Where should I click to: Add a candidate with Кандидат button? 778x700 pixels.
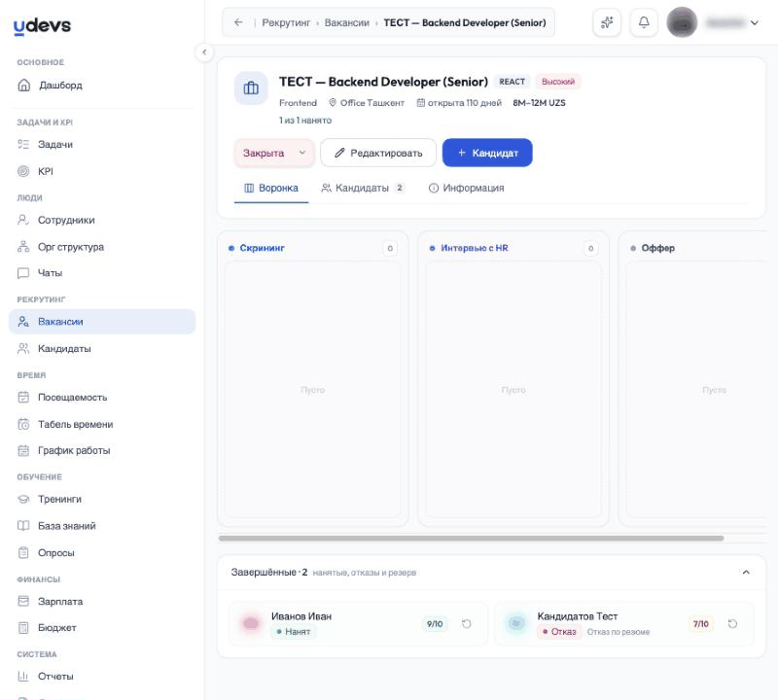pos(487,153)
